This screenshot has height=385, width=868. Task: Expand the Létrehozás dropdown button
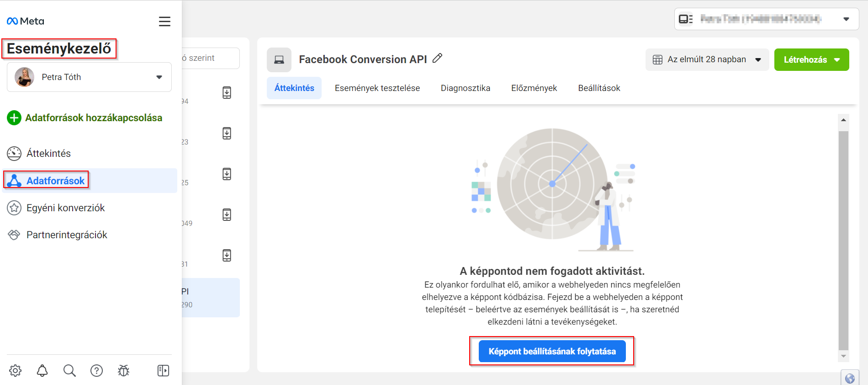pos(811,59)
